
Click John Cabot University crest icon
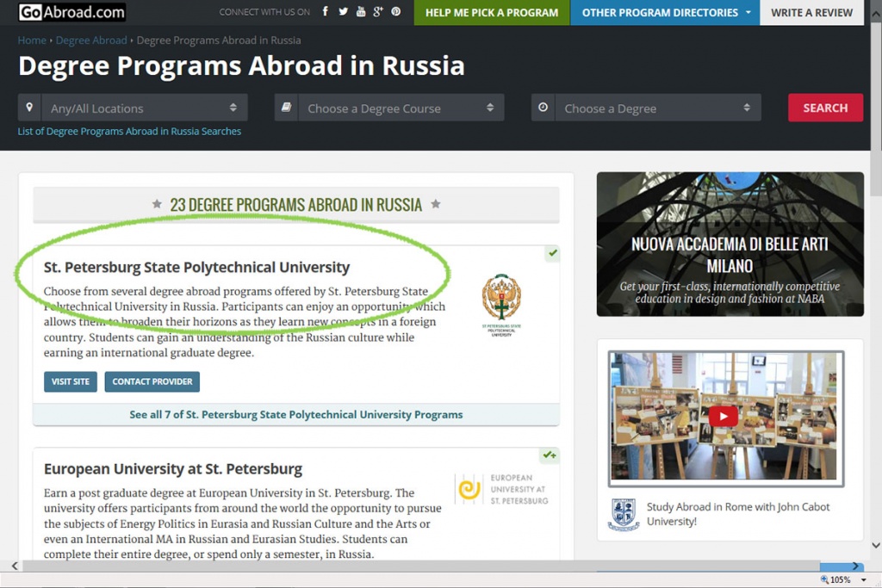(624, 514)
